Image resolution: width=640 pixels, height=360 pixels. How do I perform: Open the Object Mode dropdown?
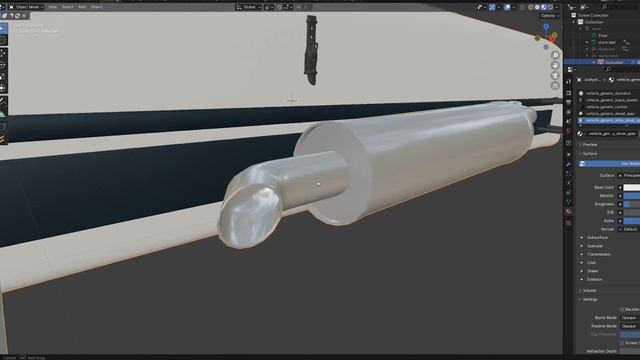click(x=27, y=7)
